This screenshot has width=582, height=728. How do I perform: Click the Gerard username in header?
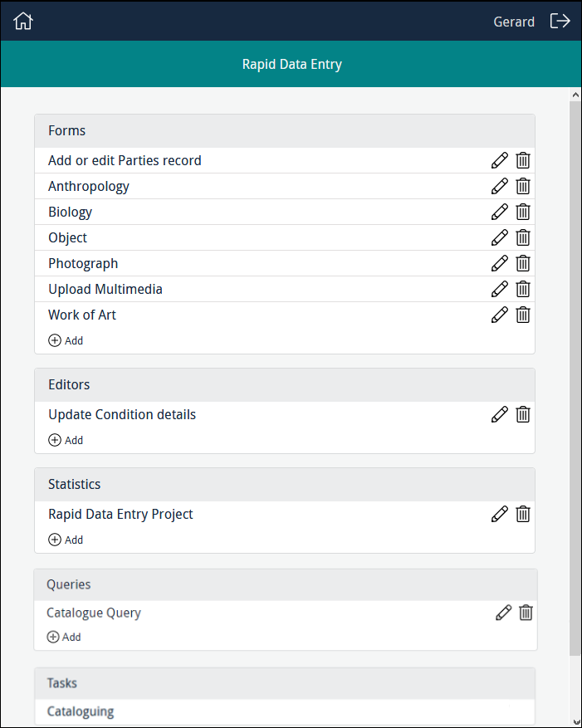(x=514, y=22)
